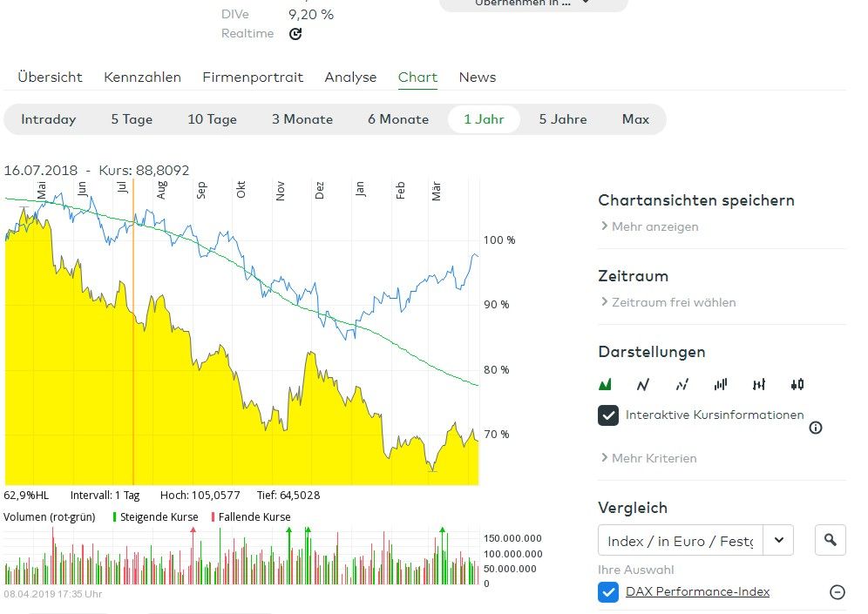Click the Realtime refresh icon
Viewport: 868px width, 614px height.
tap(294, 34)
